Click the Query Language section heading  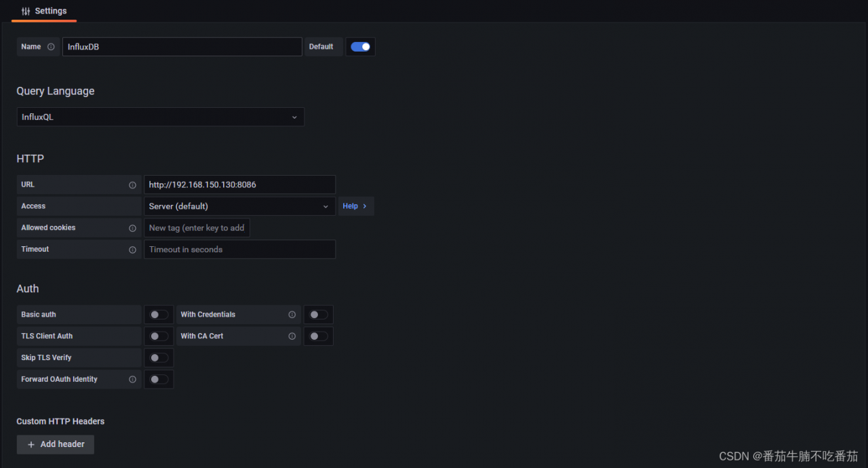[x=56, y=91]
